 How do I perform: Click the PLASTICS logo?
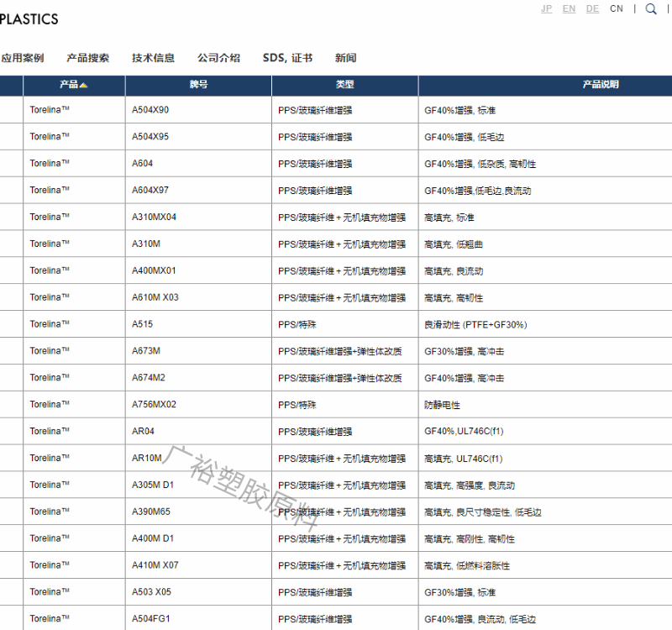click(29, 19)
